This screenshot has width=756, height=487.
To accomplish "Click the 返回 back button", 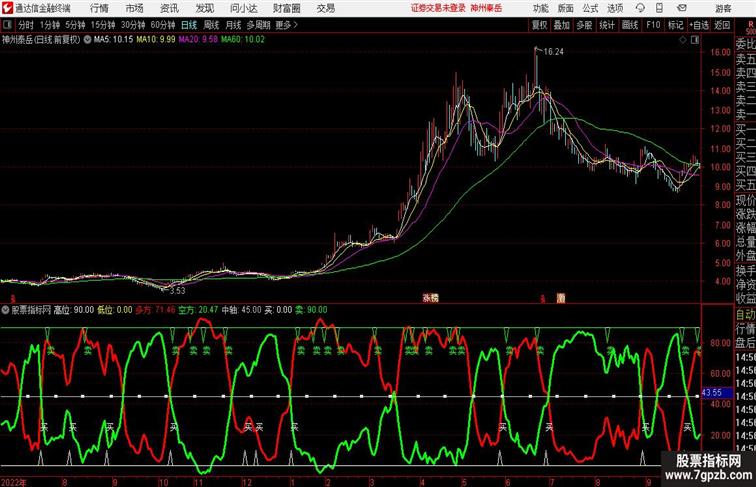I will coord(722,25).
